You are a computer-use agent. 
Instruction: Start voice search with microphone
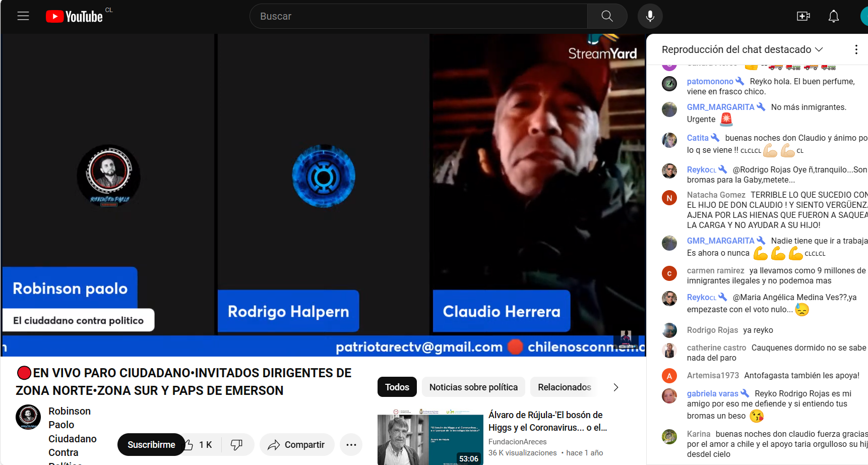point(650,16)
